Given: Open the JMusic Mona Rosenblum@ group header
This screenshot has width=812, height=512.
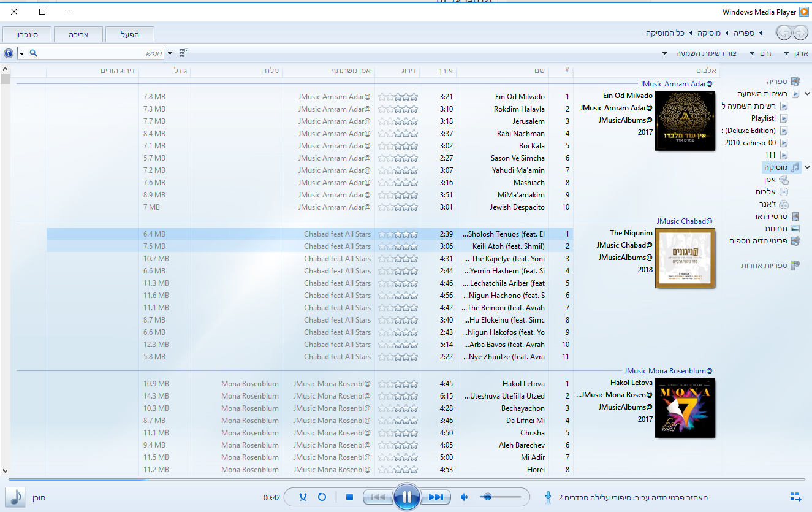Looking at the screenshot, I should tap(669, 371).
